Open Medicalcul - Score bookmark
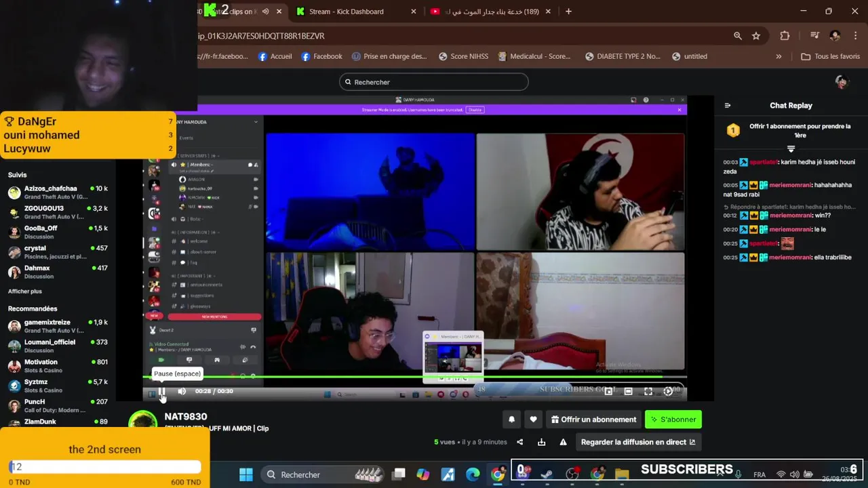 [534, 57]
